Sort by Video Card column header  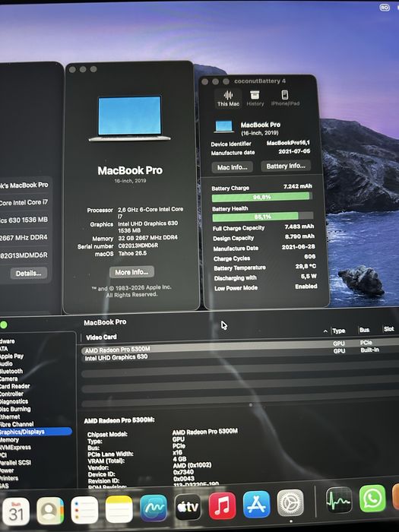[101, 337]
